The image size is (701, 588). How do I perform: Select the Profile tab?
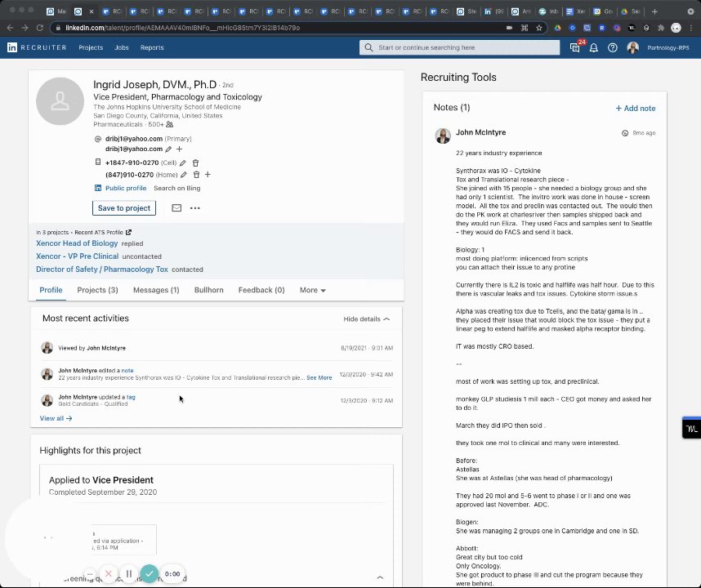tap(51, 290)
